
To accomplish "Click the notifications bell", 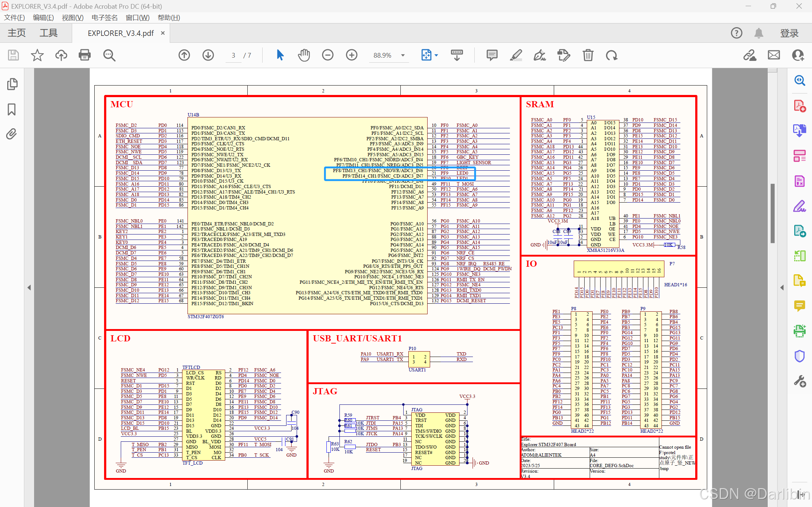I will pos(759,33).
